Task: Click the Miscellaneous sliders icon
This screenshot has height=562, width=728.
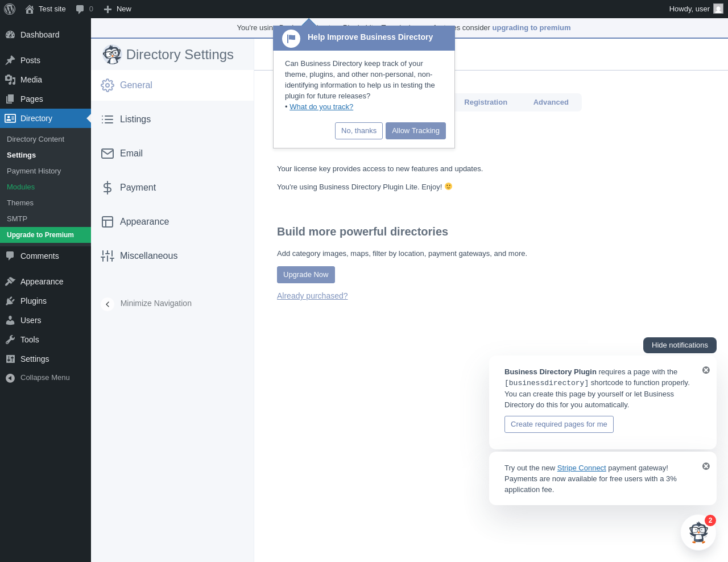Action: pyautogui.click(x=107, y=256)
